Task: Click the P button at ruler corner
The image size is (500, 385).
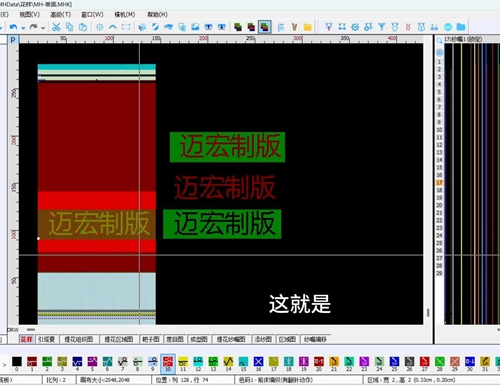Action: (x=13, y=40)
